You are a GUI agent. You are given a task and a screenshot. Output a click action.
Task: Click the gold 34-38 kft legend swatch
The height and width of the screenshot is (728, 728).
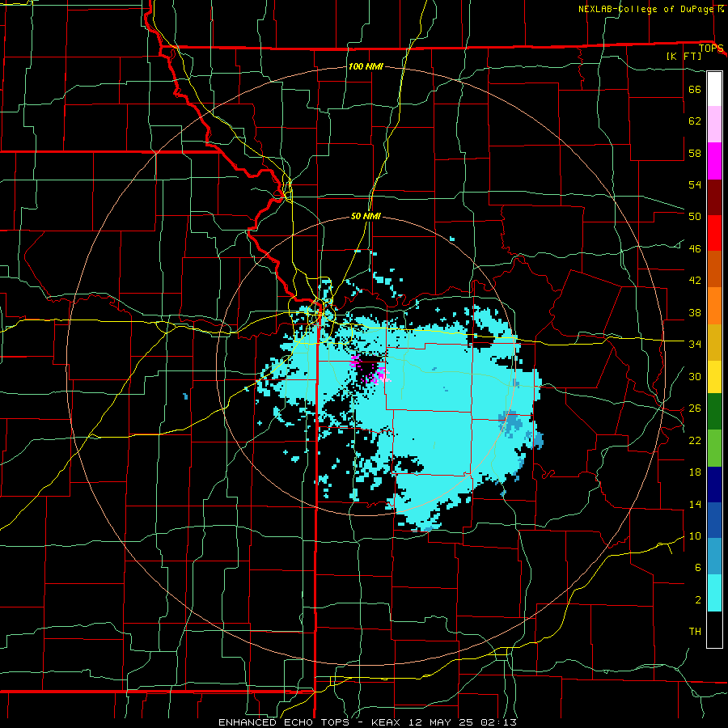714,343
